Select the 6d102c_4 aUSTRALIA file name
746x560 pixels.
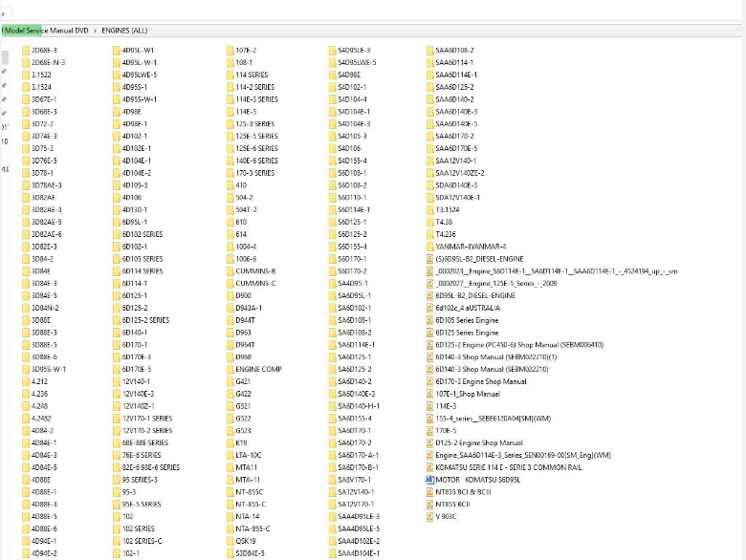point(468,308)
